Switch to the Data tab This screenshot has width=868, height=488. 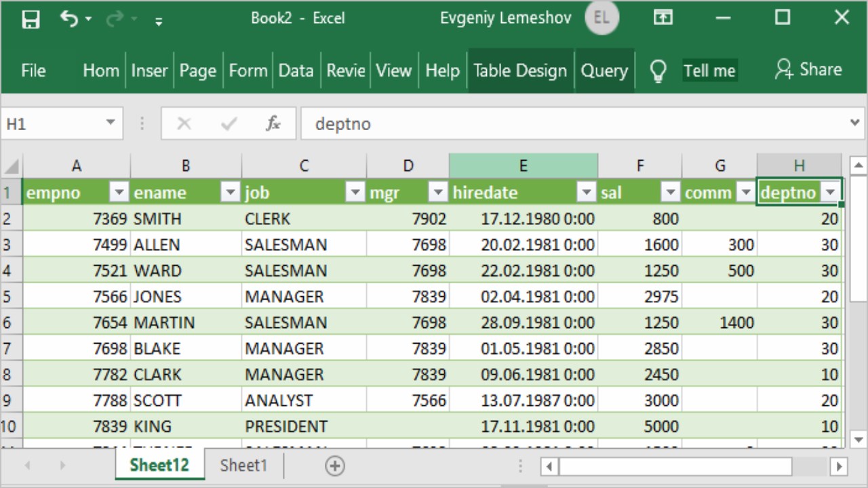coord(296,70)
